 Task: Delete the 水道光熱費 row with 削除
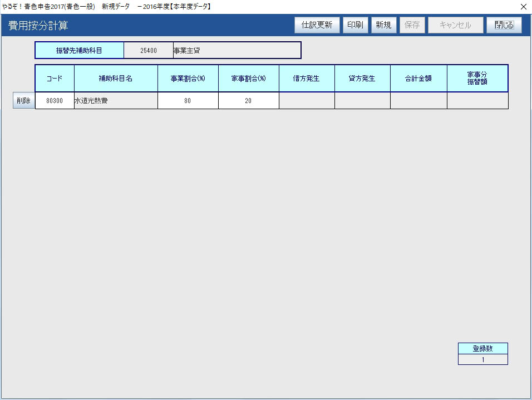tap(23, 101)
